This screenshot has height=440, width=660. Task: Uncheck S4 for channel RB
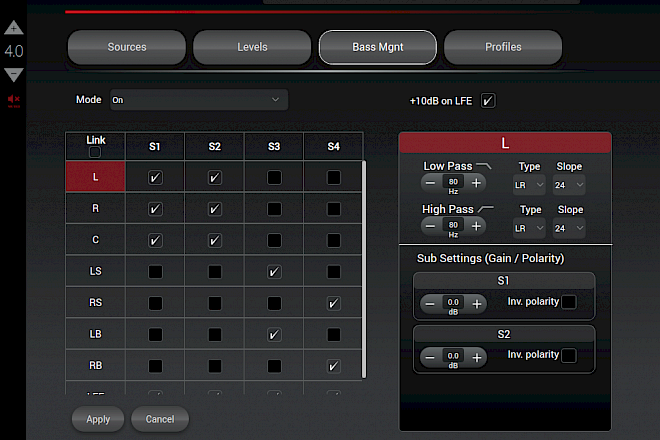pyautogui.click(x=333, y=366)
